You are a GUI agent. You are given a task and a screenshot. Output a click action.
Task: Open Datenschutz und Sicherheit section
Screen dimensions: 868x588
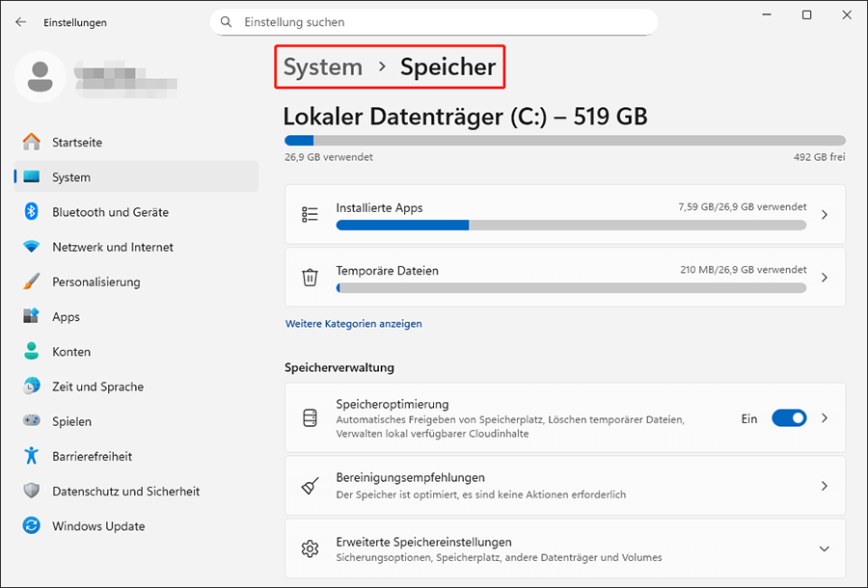(125, 492)
